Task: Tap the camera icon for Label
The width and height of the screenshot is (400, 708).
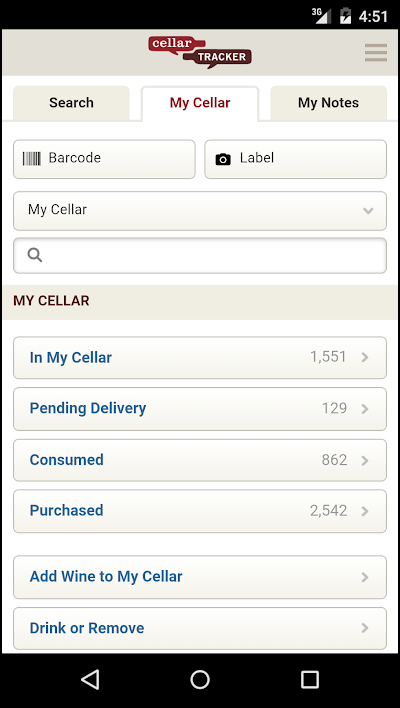Action: [x=223, y=159]
